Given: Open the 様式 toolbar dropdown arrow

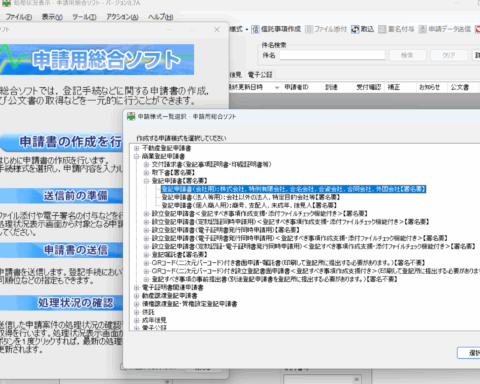Looking at the screenshot, I should [247, 29].
